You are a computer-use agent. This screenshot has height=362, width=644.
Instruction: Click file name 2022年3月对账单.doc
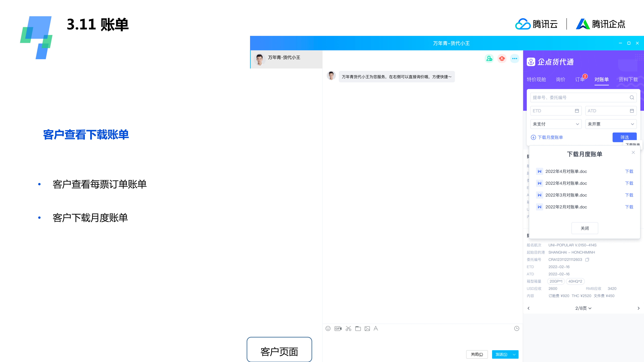(x=566, y=195)
